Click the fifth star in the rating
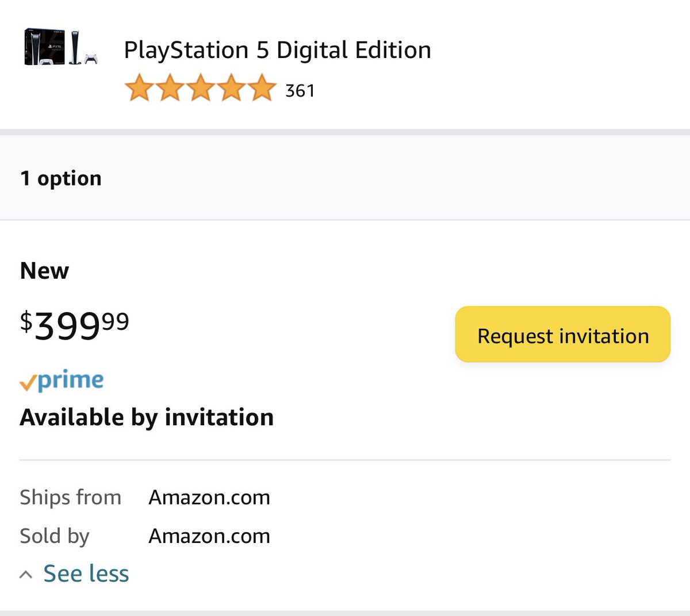This screenshot has width=690, height=616. coord(262,88)
